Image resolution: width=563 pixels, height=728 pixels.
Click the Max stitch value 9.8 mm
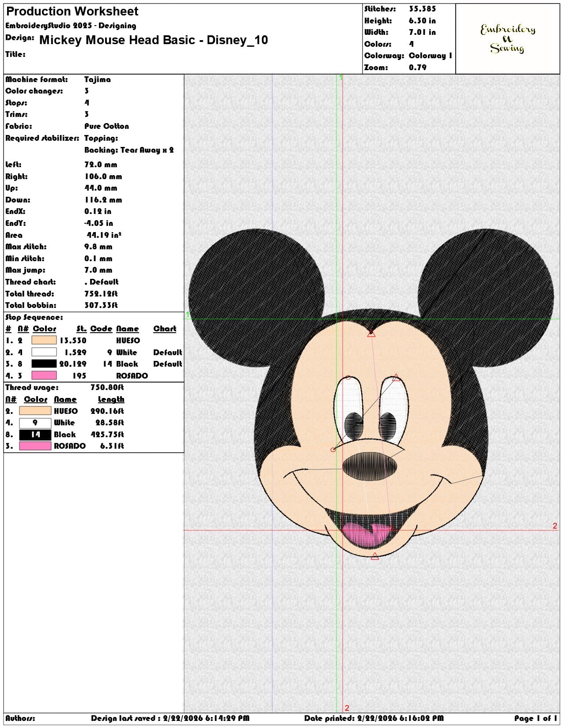98,247
